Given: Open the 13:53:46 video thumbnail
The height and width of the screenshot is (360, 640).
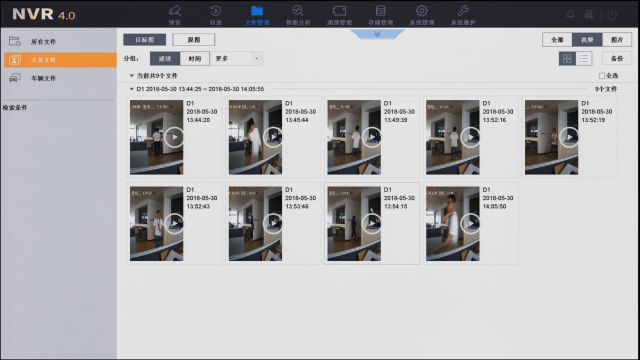Looking at the screenshot, I should [x=255, y=224].
